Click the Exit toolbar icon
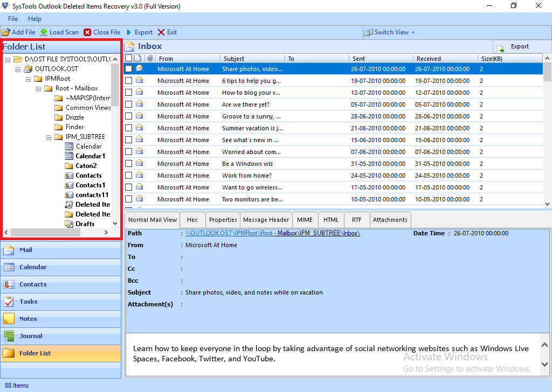Screen dimensions: 552x392 point(161,32)
